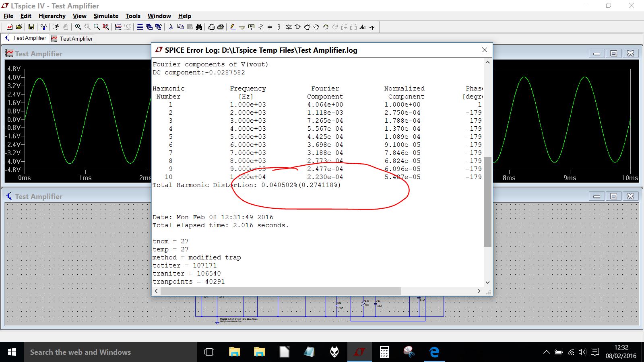This screenshot has height=362, width=644.
Task: Save the file with the floppy icon
Action: (x=31, y=27)
